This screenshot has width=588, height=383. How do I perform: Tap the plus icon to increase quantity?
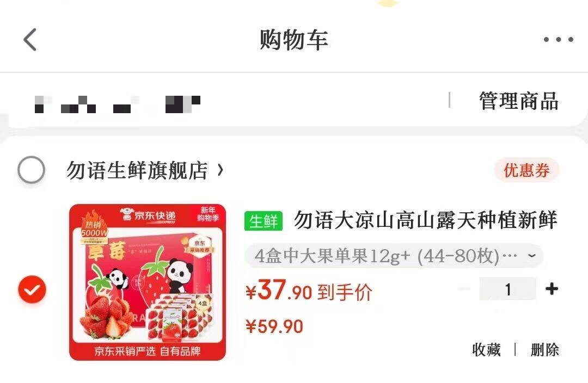pos(552,289)
